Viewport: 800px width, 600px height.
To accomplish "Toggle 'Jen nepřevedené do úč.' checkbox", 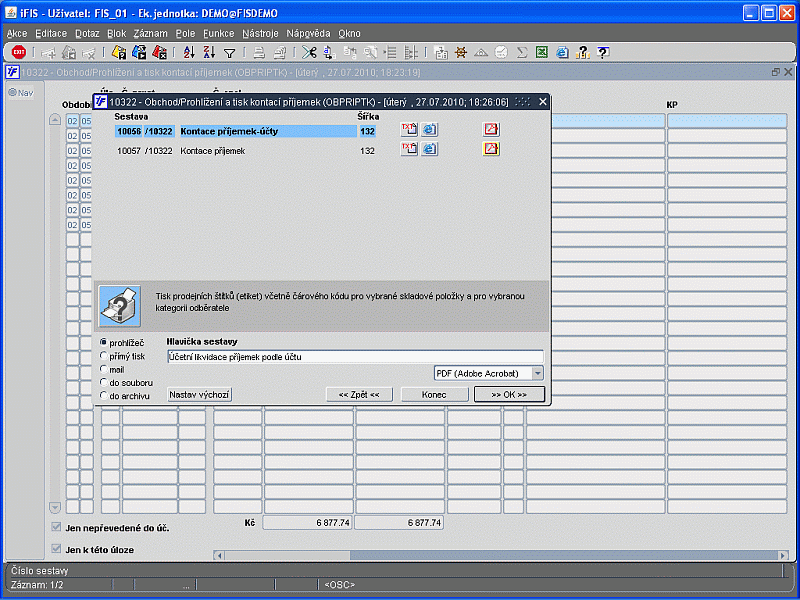I will point(56,527).
